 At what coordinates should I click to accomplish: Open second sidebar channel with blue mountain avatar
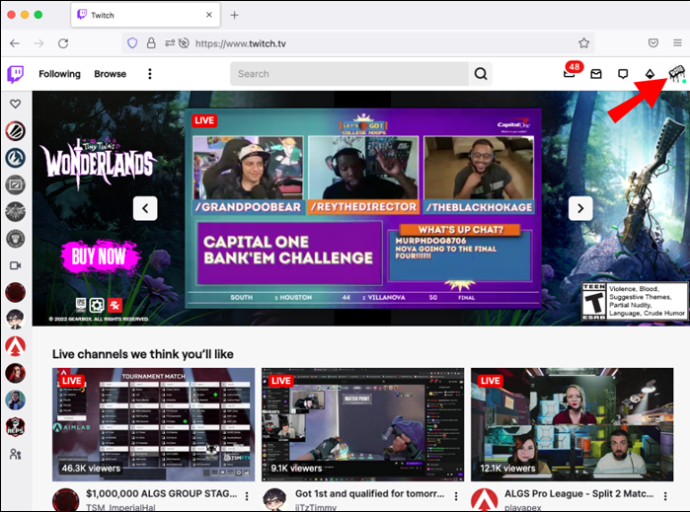15,158
